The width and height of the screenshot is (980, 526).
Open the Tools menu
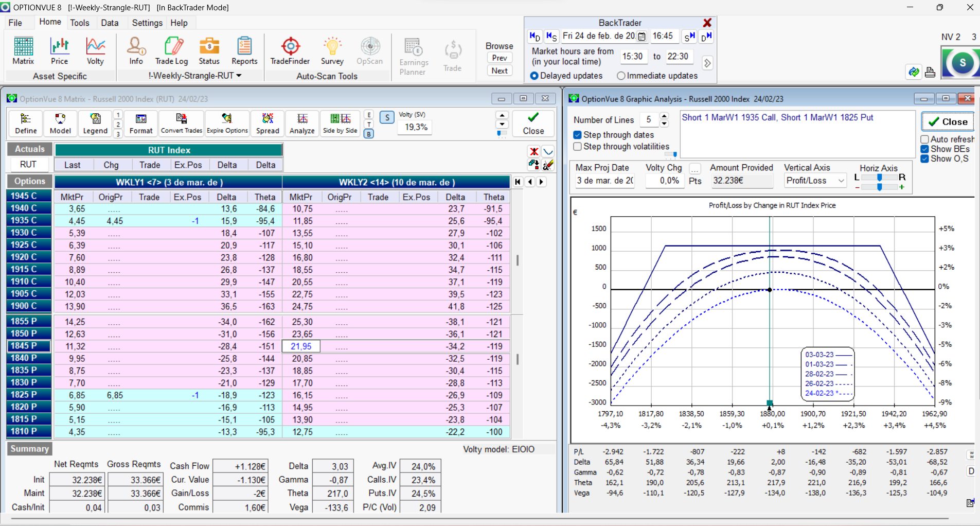80,23
